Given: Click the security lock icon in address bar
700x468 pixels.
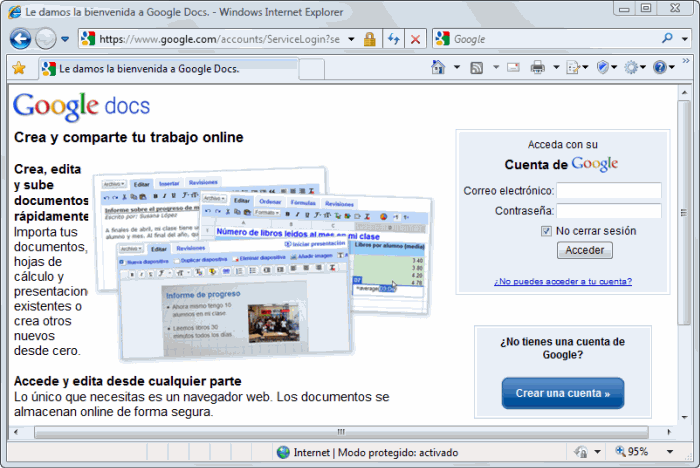Looking at the screenshot, I should 369,39.
